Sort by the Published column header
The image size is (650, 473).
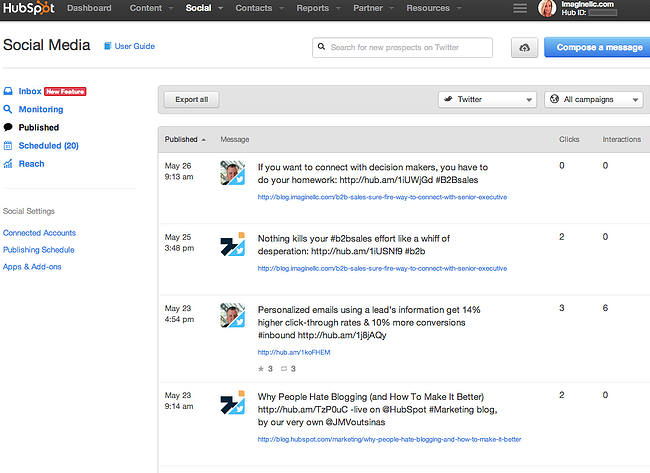click(185, 139)
